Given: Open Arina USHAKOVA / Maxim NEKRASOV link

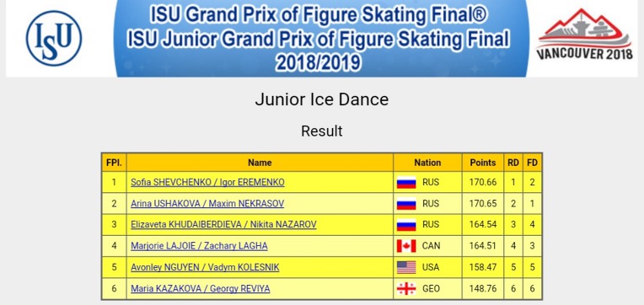Looking at the screenshot, I should pyautogui.click(x=207, y=204).
